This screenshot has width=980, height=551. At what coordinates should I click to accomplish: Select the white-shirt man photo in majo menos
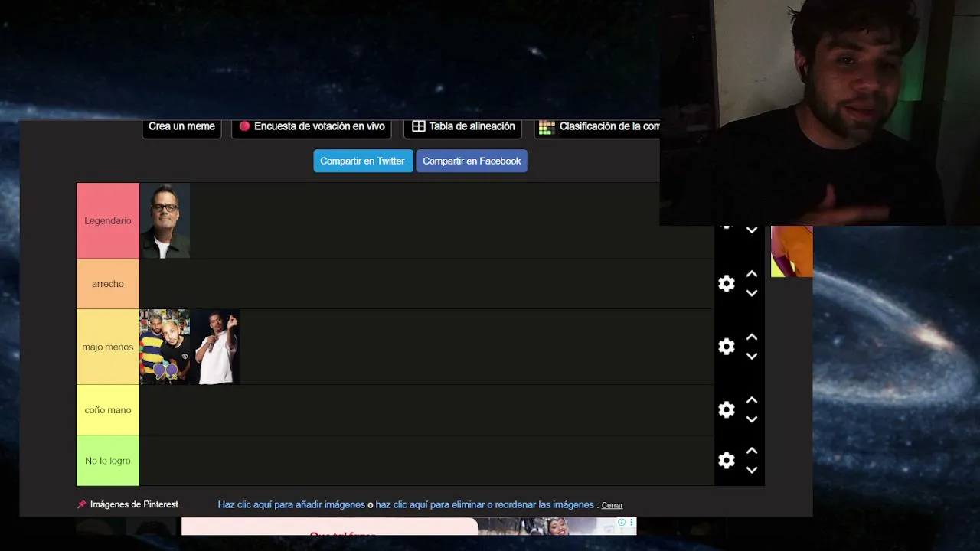coord(215,347)
